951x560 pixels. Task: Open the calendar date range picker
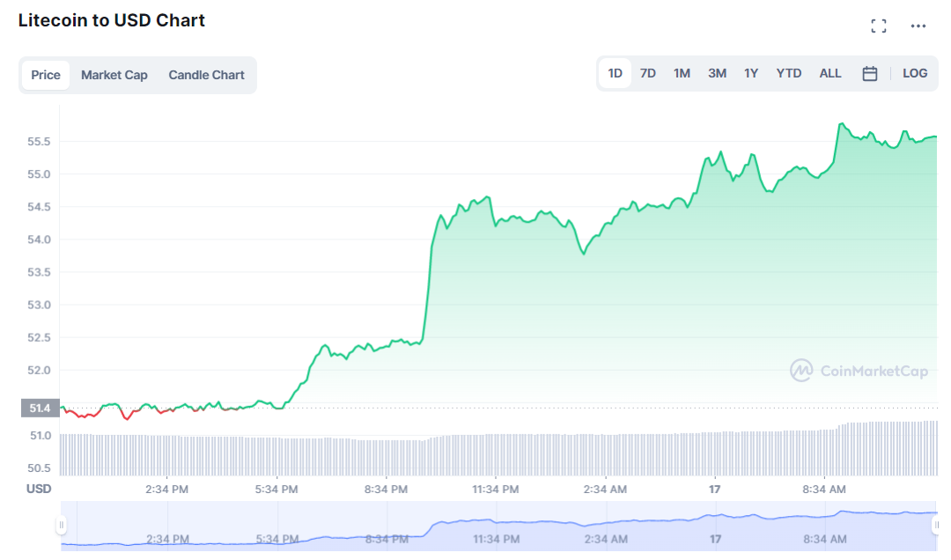[869, 73]
